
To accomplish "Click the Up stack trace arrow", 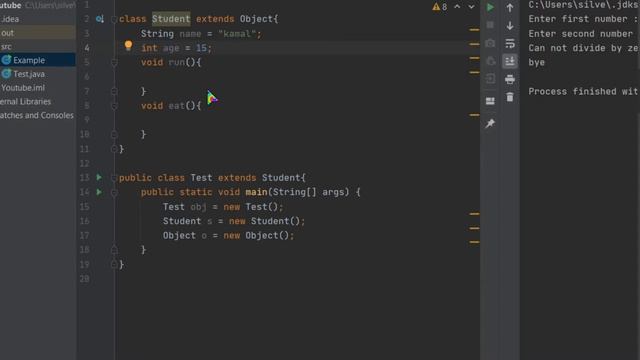I will coord(510,7).
